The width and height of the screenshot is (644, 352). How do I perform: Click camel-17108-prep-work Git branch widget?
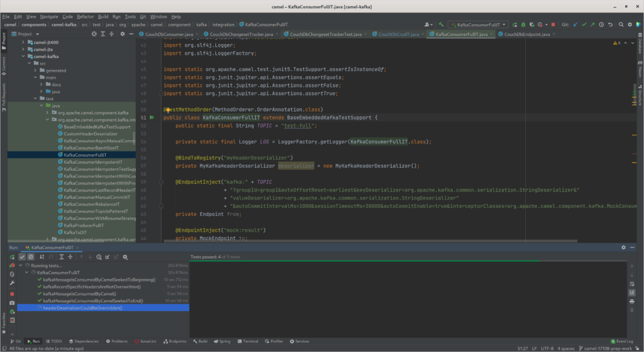pos(606,348)
